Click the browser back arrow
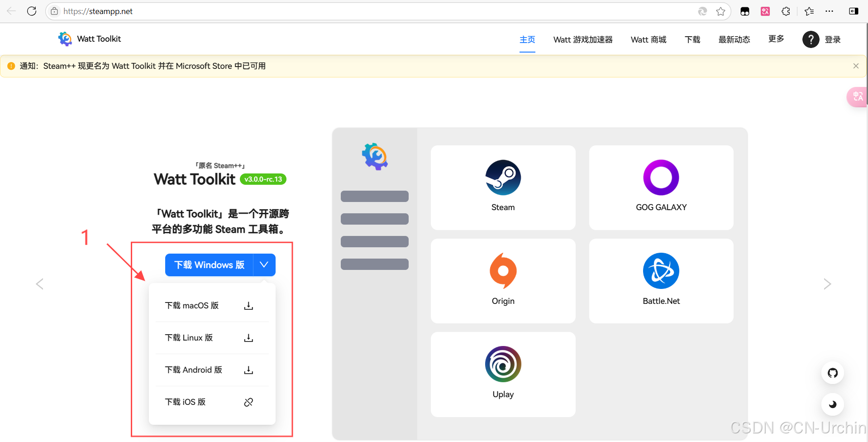Viewport: 868px width, 442px height. click(11, 11)
